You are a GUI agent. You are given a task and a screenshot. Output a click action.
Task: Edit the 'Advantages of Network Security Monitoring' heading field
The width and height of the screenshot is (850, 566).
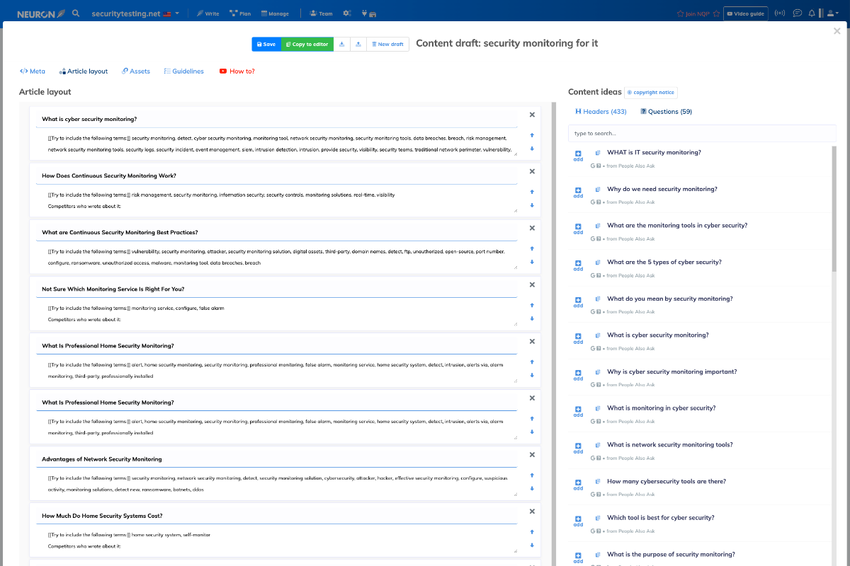point(276,459)
